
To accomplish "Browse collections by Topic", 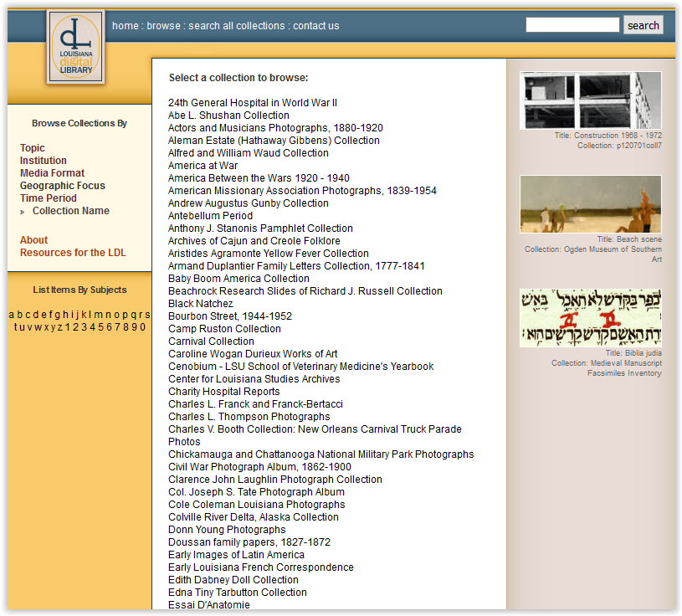I will (33, 148).
